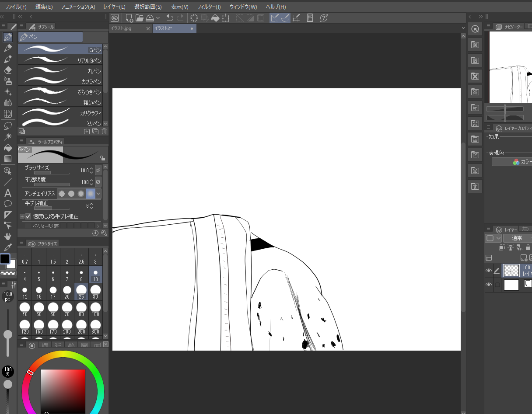Select the Eyedropper tool
The width and height of the screenshot is (532, 414).
[8, 247]
